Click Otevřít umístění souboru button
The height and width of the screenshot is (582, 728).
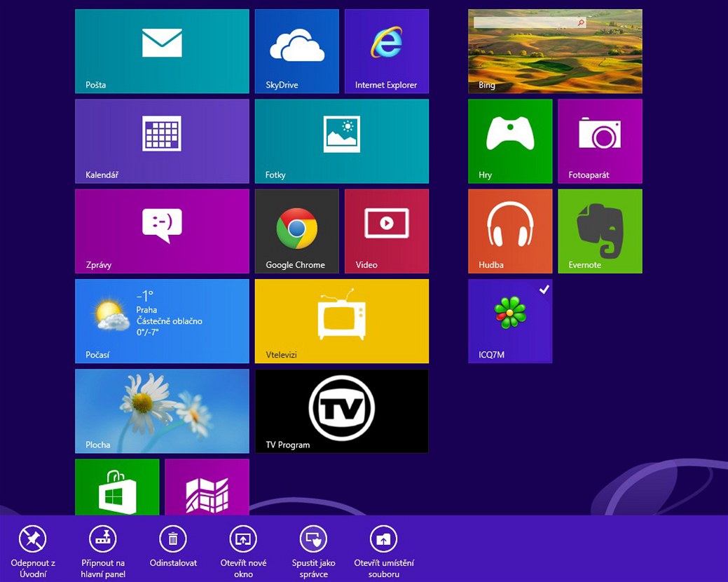coord(384,552)
